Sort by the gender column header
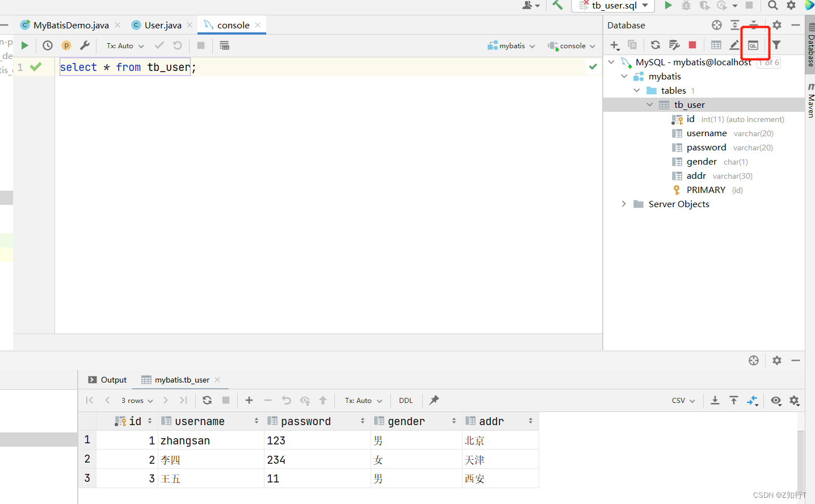Screen dimensions: 815x504 [416, 421]
